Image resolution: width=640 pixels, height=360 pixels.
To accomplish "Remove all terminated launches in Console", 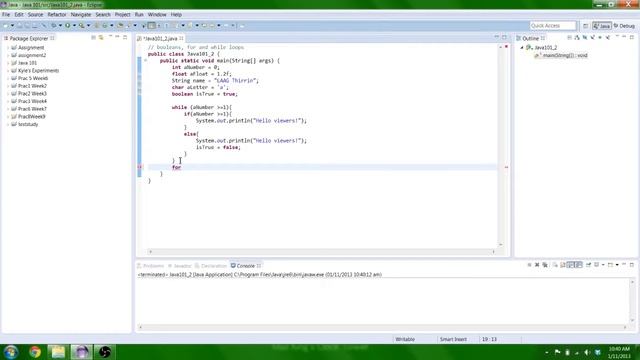I will click(545, 265).
